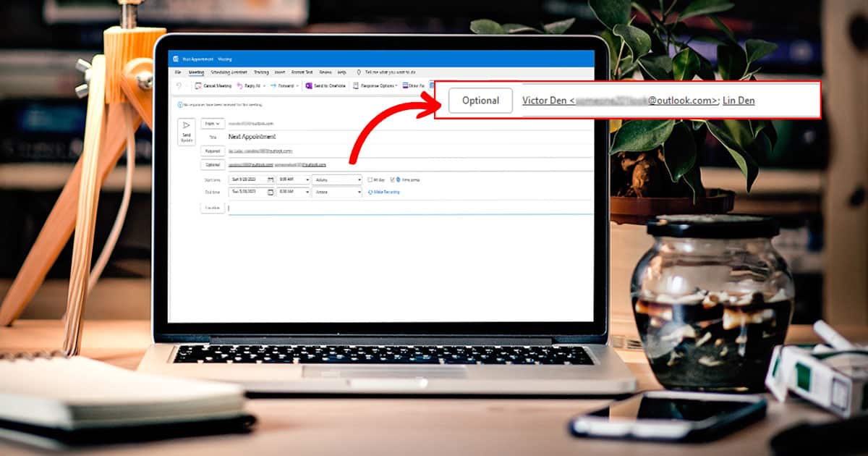Image resolution: width=868 pixels, height=456 pixels.
Task: Switch to the Meeting ribbon tab
Action: click(197, 72)
